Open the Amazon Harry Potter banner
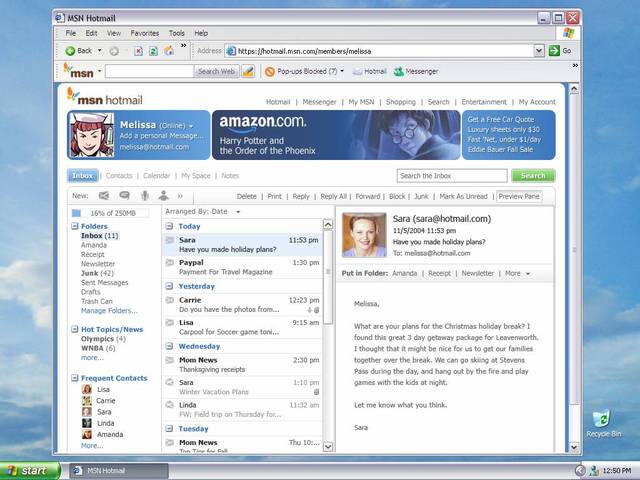Viewport: 640px width, 480px height. click(x=336, y=135)
